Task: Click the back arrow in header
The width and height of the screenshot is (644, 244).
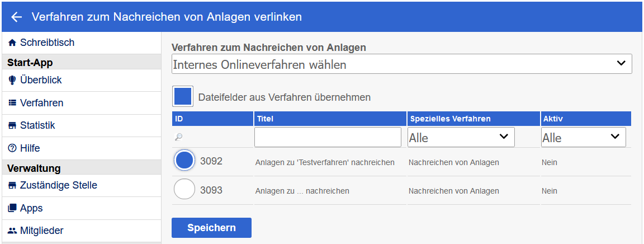Action: (x=16, y=17)
